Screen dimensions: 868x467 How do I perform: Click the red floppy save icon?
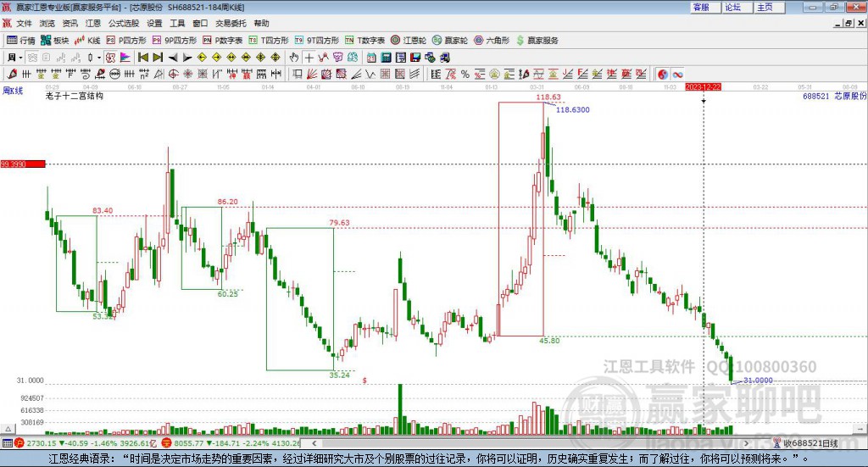pos(415,58)
